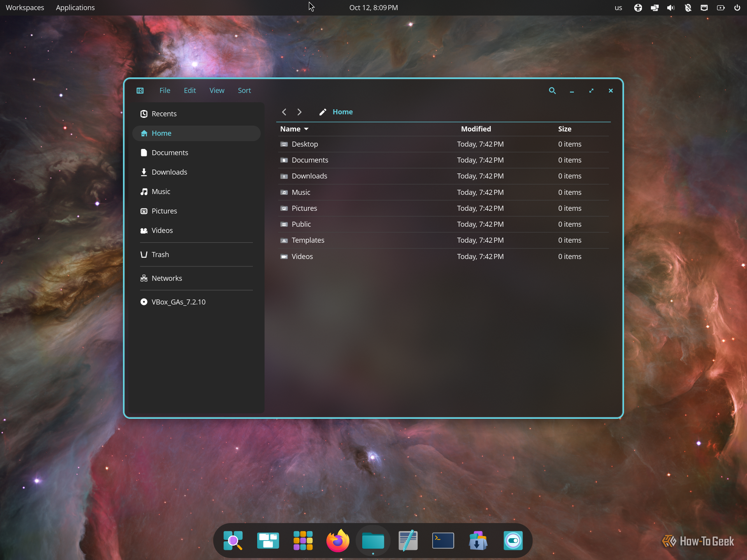Open the accessibility panel icon
Image resolution: width=747 pixels, height=560 pixels.
tap(638, 8)
